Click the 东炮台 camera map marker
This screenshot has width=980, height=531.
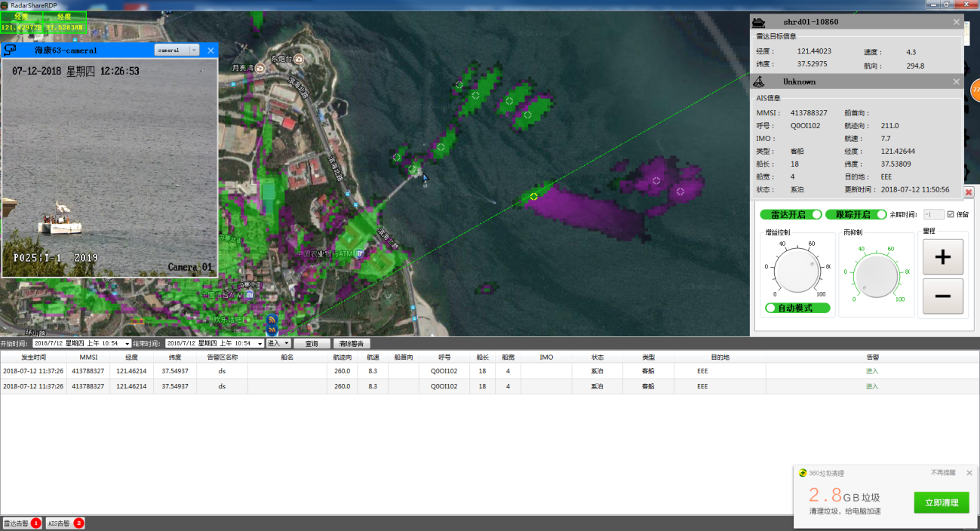click(299, 59)
